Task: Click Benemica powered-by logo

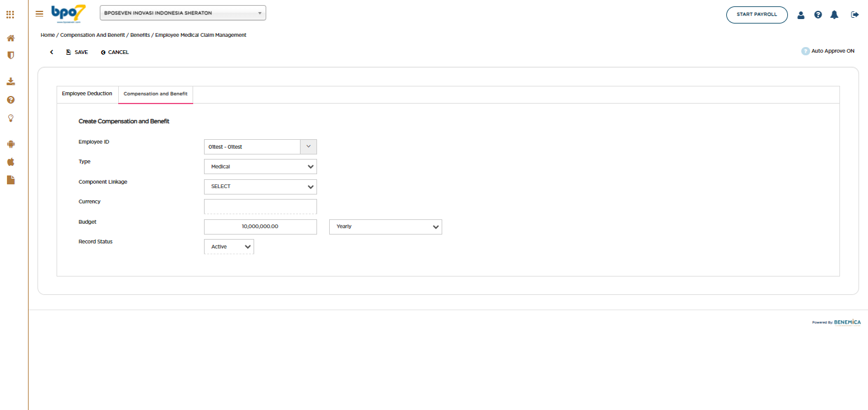Action: click(x=847, y=322)
